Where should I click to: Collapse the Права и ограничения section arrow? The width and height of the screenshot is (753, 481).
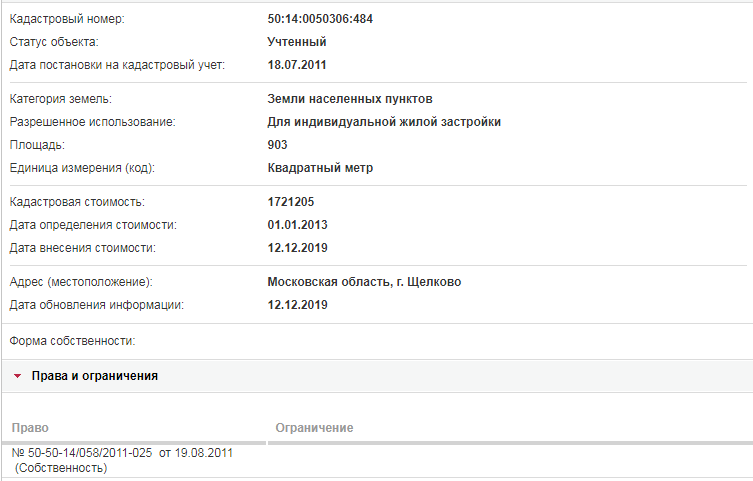(x=18, y=376)
